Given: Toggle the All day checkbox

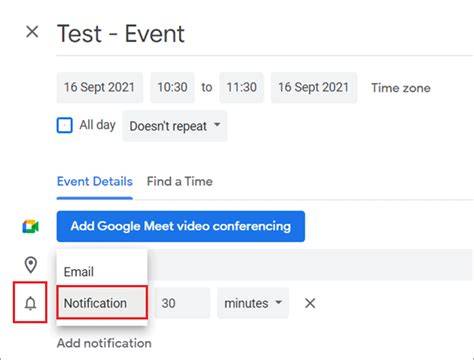Looking at the screenshot, I should (65, 125).
